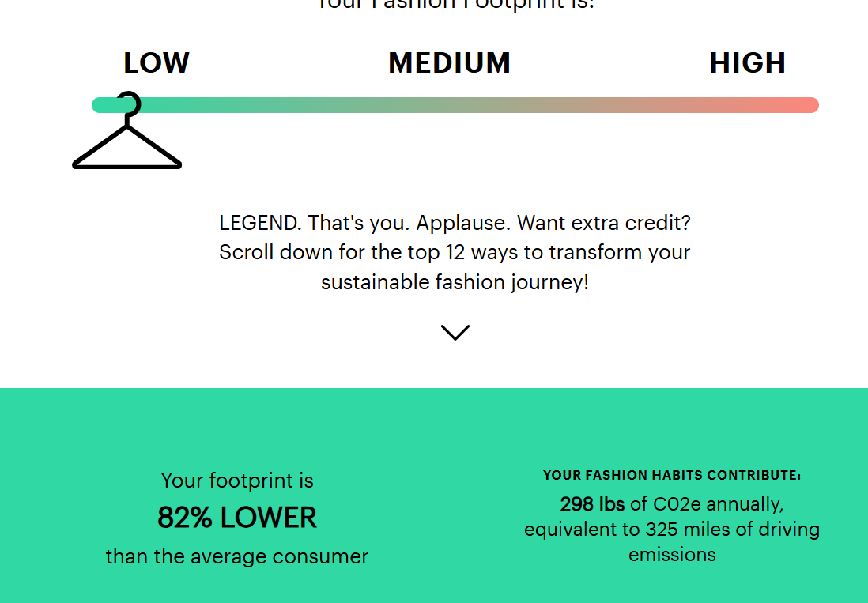Click the middle of the gradient footprint bar
This screenshot has height=603, width=868.
455,105
